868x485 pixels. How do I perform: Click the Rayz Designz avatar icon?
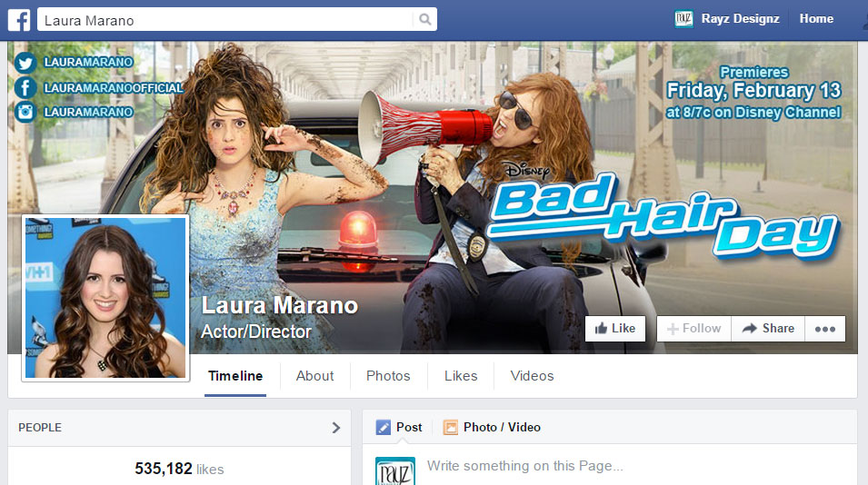tap(683, 19)
